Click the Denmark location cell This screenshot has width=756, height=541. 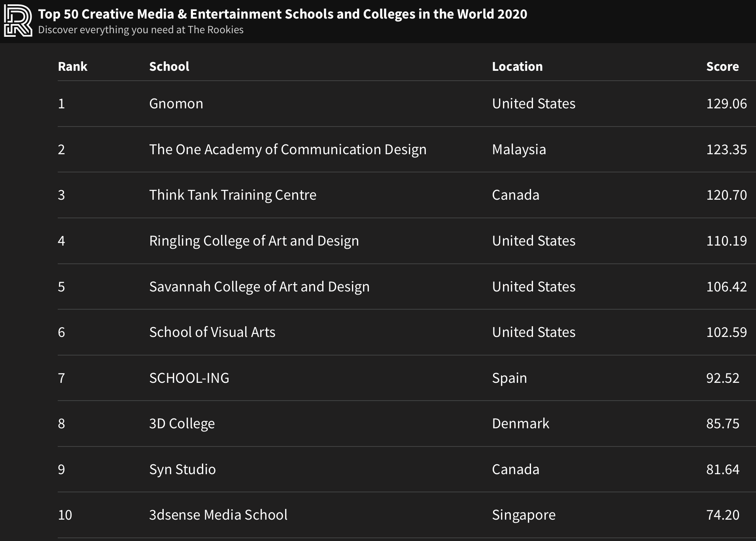tap(520, 424)
